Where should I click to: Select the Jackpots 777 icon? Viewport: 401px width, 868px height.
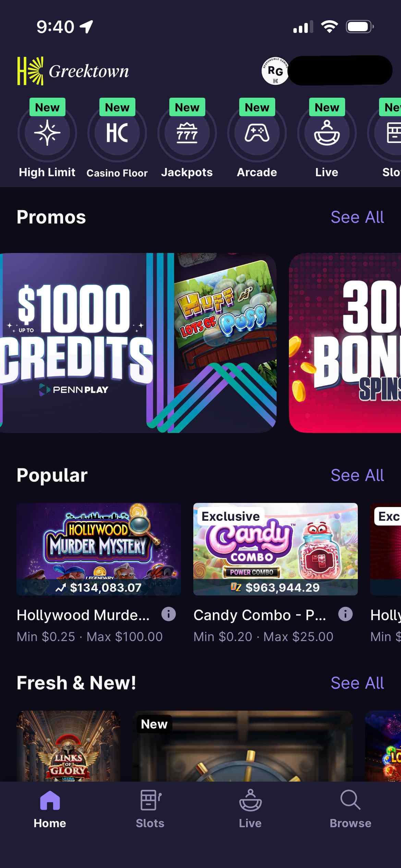tap(187, 133)
